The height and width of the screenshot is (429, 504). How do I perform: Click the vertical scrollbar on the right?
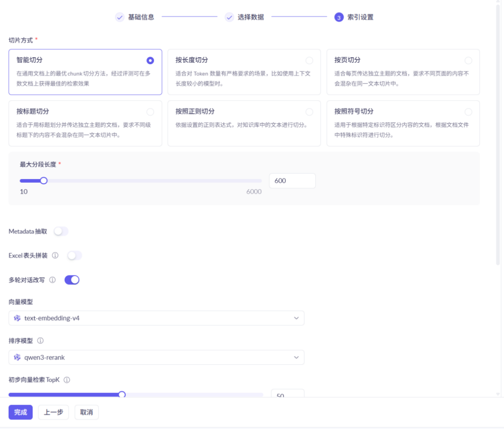tap(498, 134)
